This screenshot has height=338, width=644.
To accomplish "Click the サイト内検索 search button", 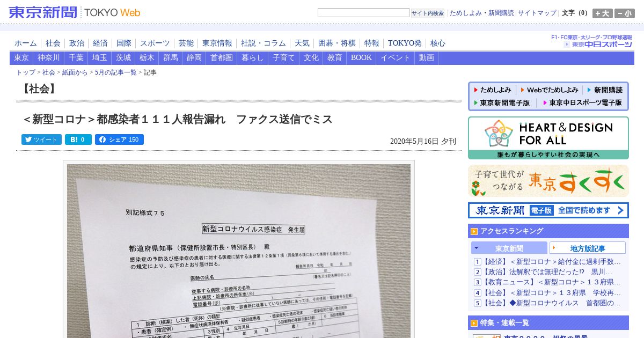I will (428, 13).
